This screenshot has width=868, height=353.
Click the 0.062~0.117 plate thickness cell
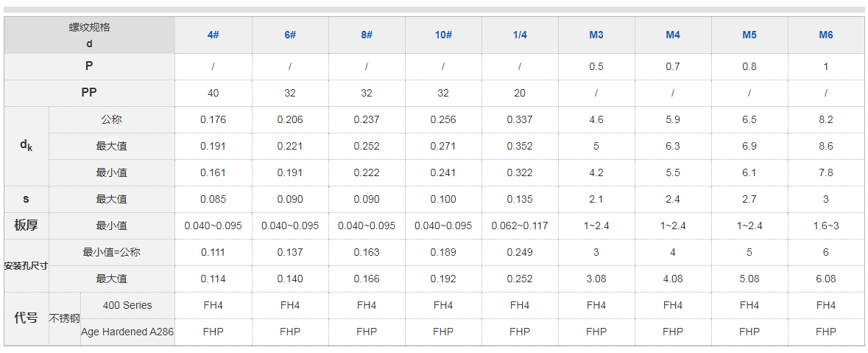[520, 226]
